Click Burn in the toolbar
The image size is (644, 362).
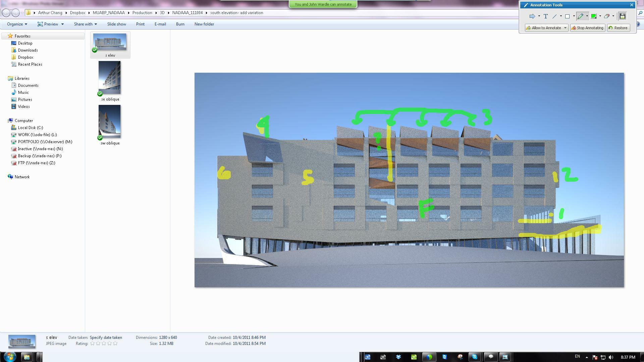pyautogui.click(x=180, y=24)
